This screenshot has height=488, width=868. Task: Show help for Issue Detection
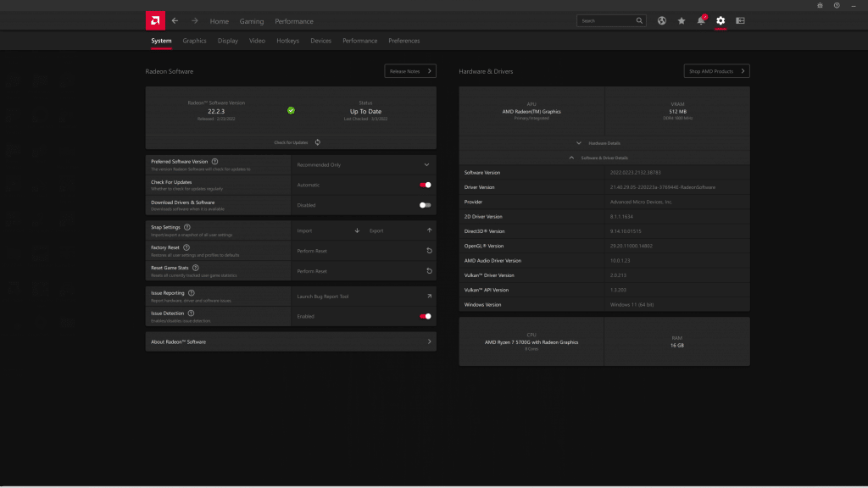pyautogui.click(x=191, y=313)
